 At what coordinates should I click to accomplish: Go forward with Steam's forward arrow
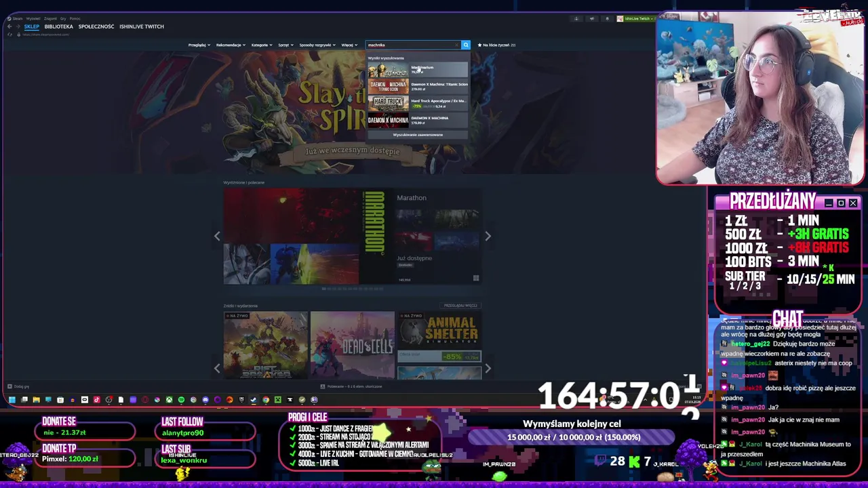click(x=18, y=26)
